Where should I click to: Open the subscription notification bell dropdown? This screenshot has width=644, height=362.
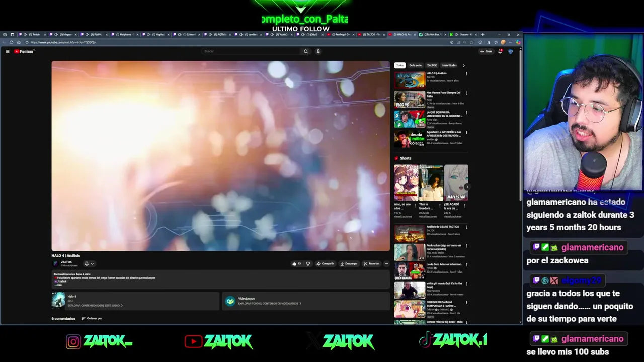(89, 263)
